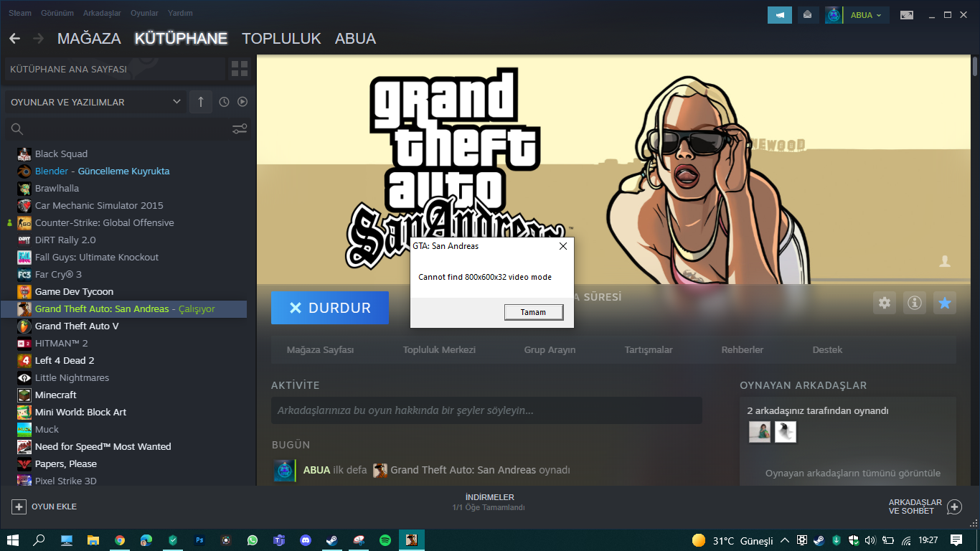Click ABUA avatar in activity feed
This screenshot has height=551, width=980.
click(x=285, y=470)
